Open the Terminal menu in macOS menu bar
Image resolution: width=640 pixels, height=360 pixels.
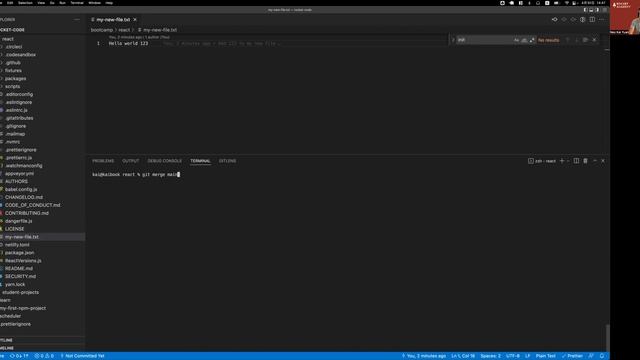pyautogui.click(x=77, y=3)
